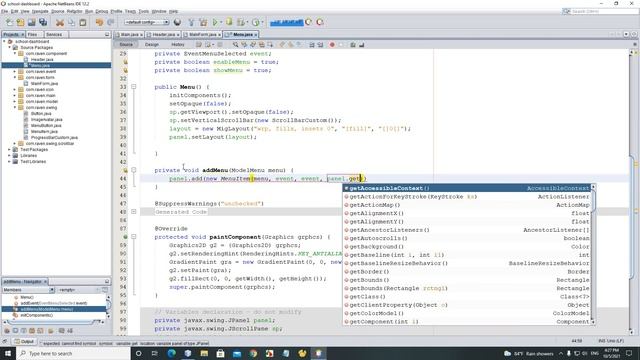
Task: Click the Copy toolbar icon
Action: (71, 22)
